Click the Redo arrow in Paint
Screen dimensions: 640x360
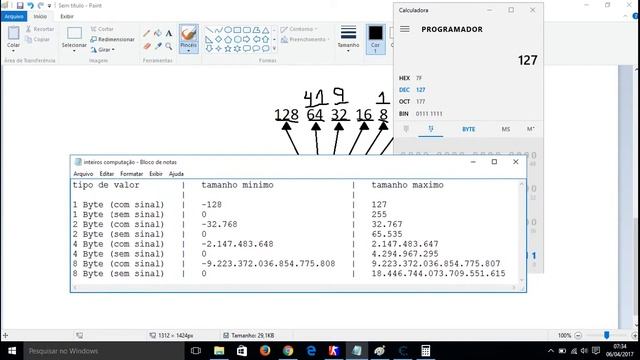pos(40,5)
